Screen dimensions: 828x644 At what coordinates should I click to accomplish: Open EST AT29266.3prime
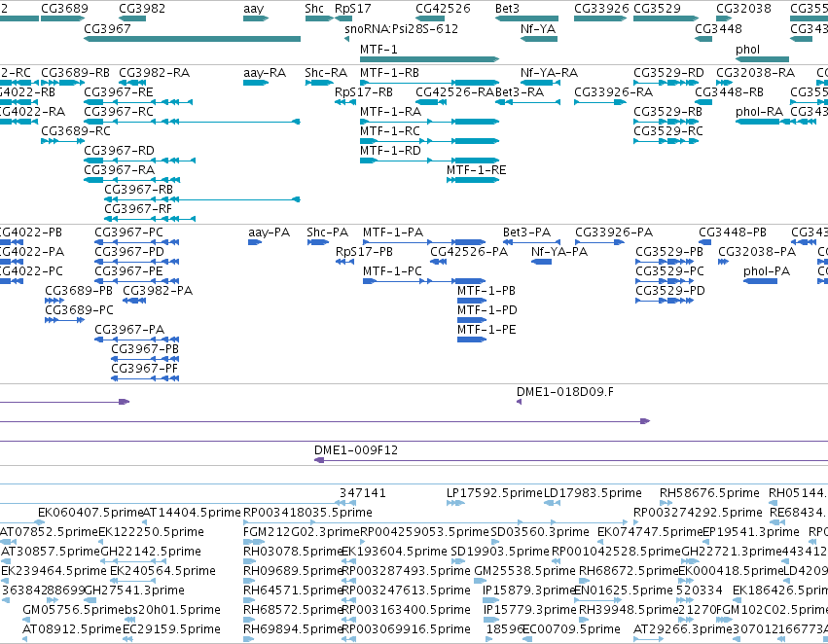[648, 639]
